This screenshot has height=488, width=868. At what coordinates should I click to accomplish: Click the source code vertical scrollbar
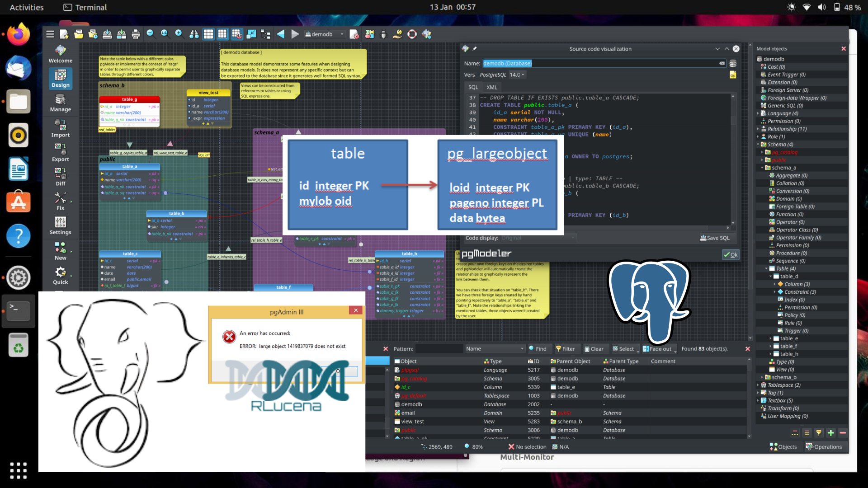tap(733, 160)
